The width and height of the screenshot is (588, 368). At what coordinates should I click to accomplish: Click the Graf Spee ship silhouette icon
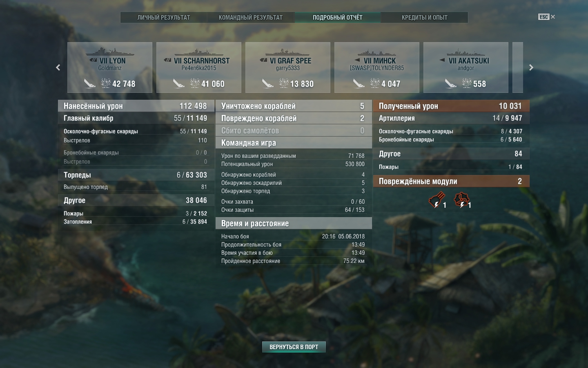tap(288, 52)
